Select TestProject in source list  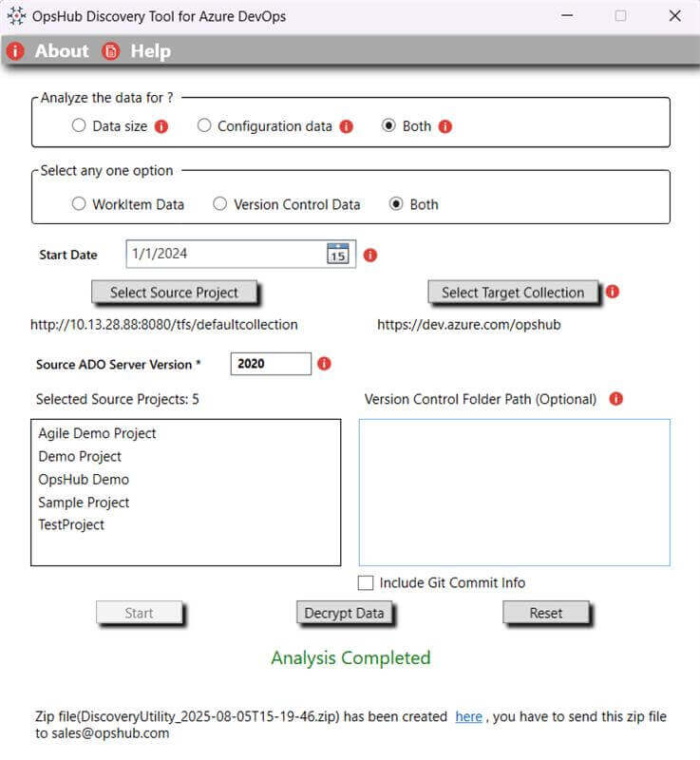click(71, 525)
